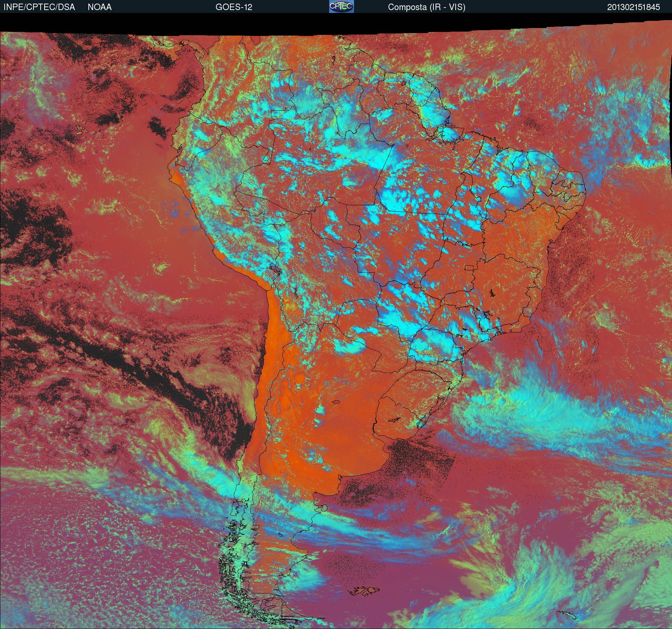Click the GOES-12 satellite label
The width and height of the screenshot is (672, 629).
pos(234,7)
